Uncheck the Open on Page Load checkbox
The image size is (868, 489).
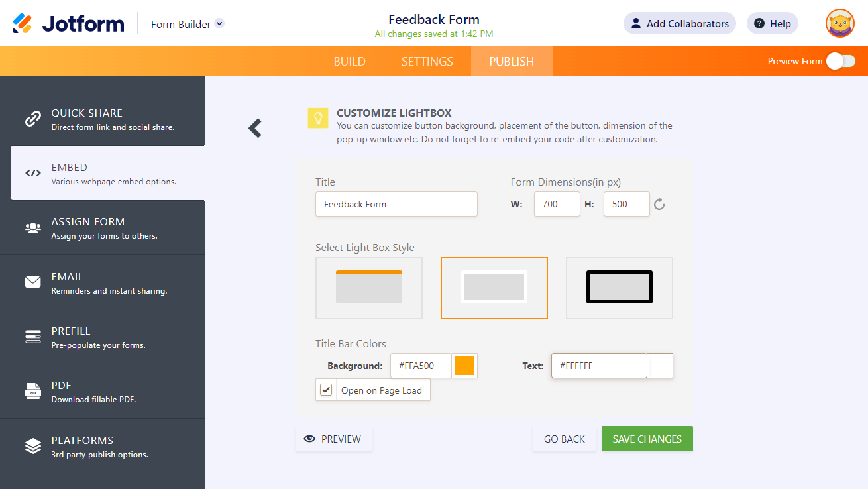click(x=326, y=390)
